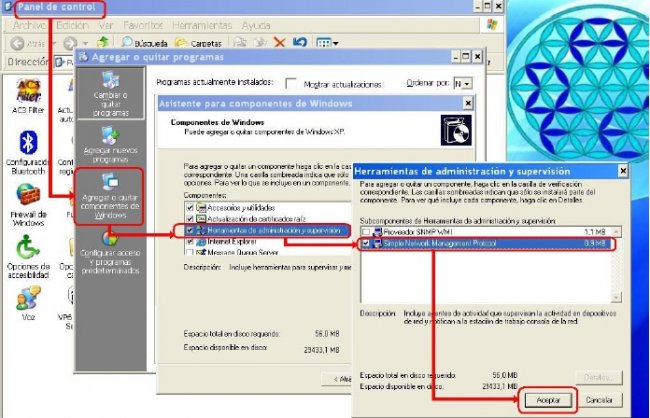Click the Windows flag logo in menu bar
Image resolution: width=650 pixels, height=418 pixels.
(492, 24)
